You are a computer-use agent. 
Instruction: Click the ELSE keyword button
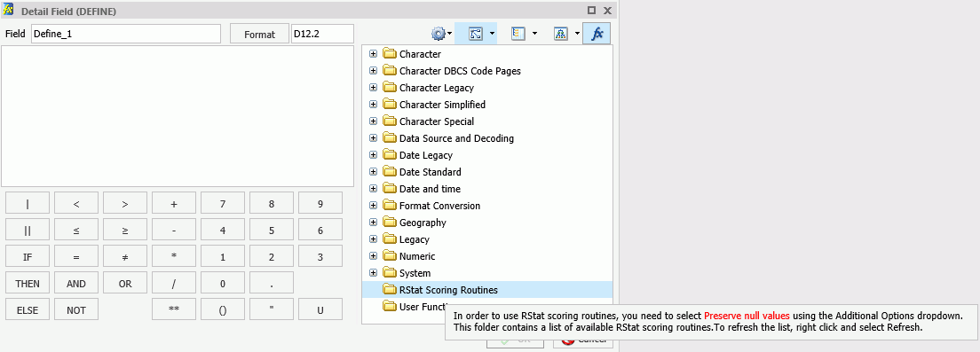pyautogui.click(x=28, y=309)
